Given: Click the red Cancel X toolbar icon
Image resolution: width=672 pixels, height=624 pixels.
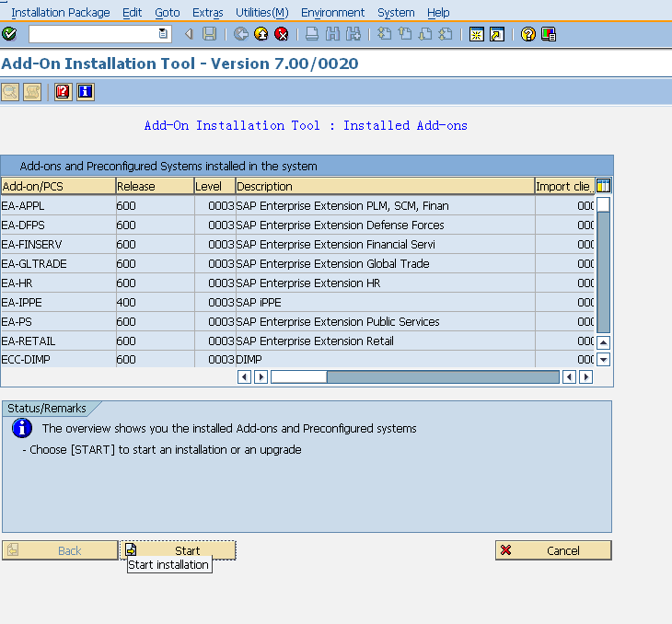Looking at the screenshot, I should click(281, 34).
